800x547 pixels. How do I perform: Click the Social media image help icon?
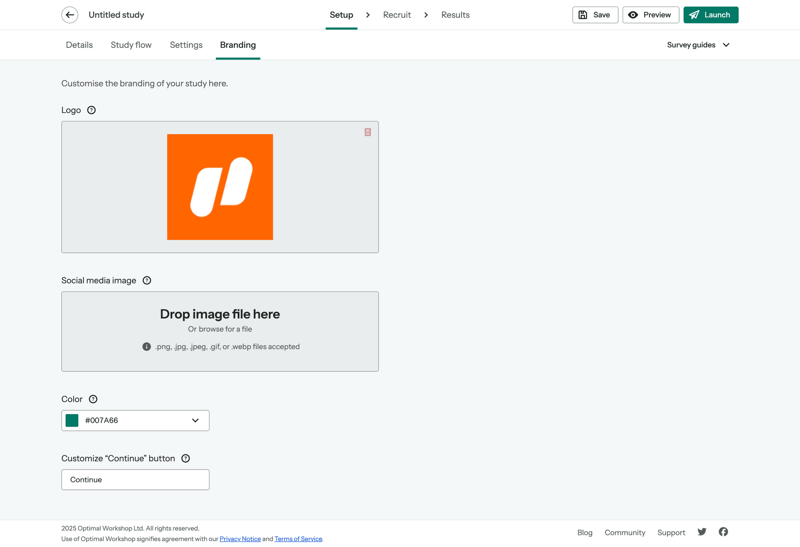(147, 281)
